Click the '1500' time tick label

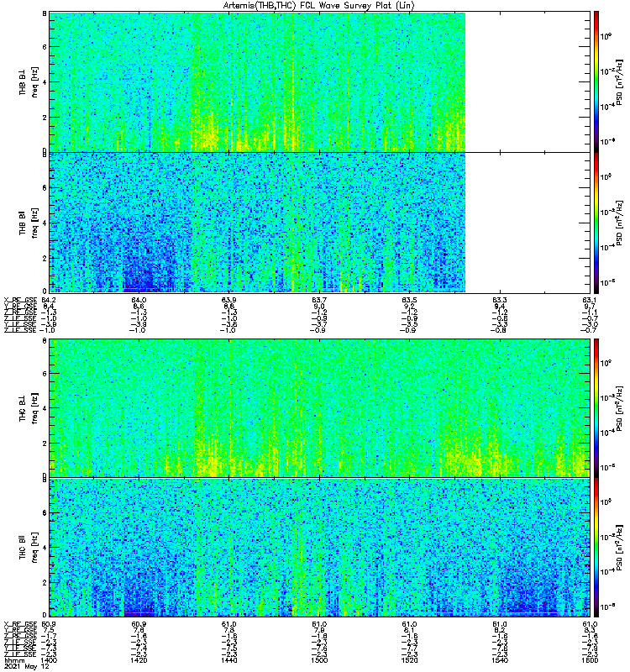point(319,660)
